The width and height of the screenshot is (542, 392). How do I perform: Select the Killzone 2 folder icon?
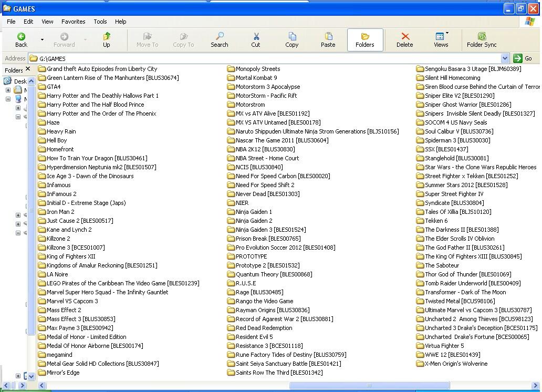click(x=42, y=239)
